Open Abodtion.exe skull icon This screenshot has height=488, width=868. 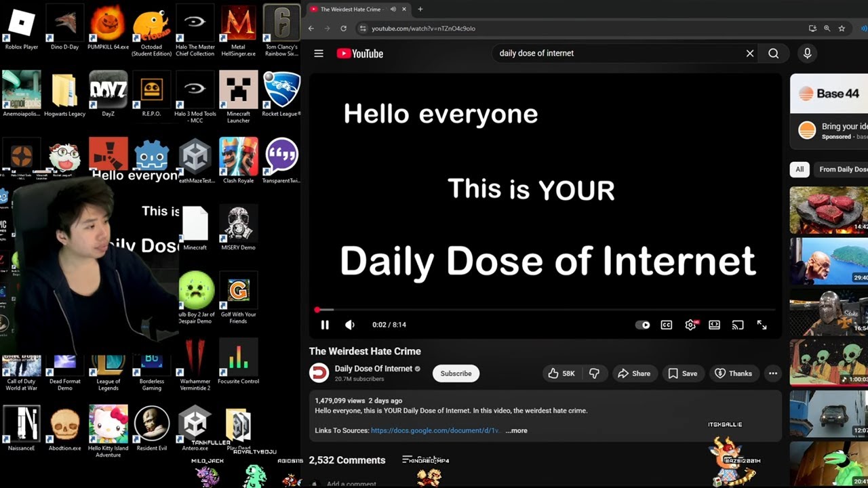click(65, 428)
